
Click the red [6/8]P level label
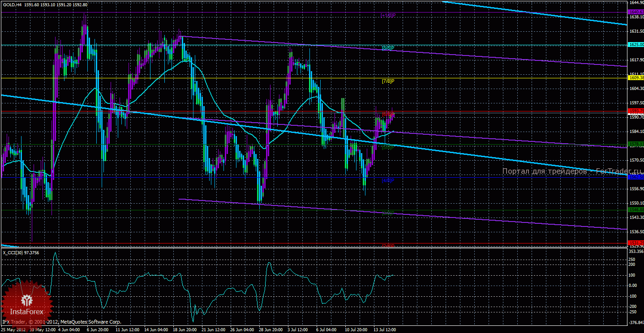pos(388,115)
